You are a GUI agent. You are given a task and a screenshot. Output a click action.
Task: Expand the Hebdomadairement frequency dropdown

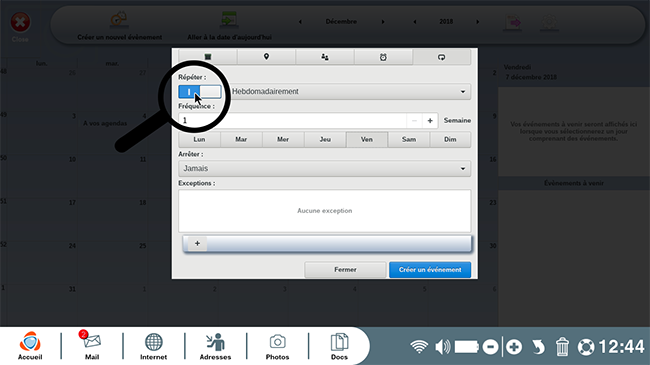[349, 92]
